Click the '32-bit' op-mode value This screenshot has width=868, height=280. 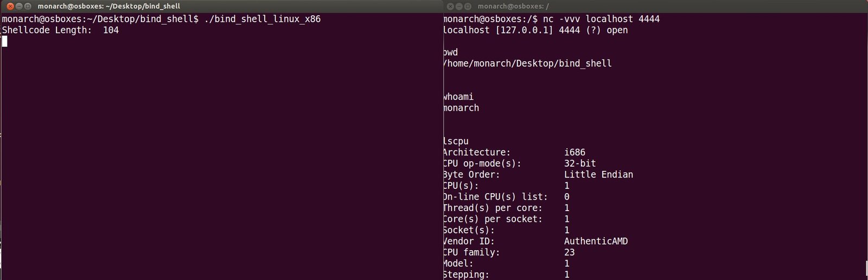[x=580, y=163]
